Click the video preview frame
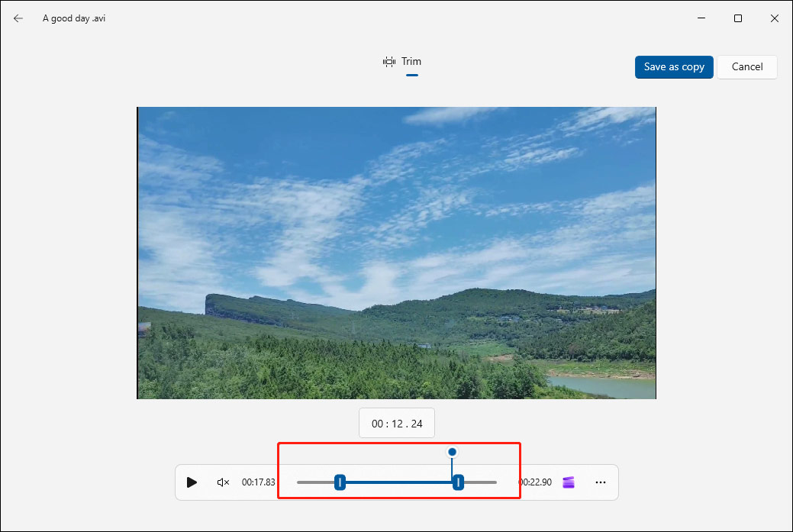The width and height of the screenshot is (793, 532). (396, 252)
